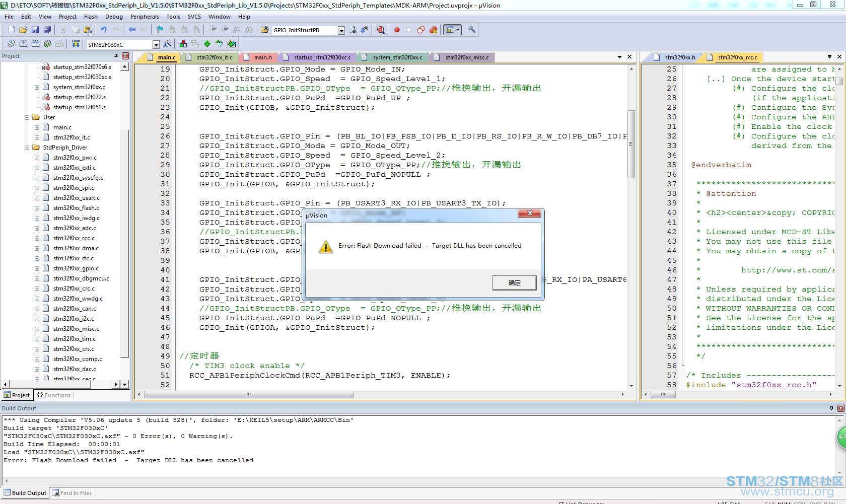Open the Debug menu
Viewport: 846px width, 504px height.
pyautogui.click(x=114, y=17)
